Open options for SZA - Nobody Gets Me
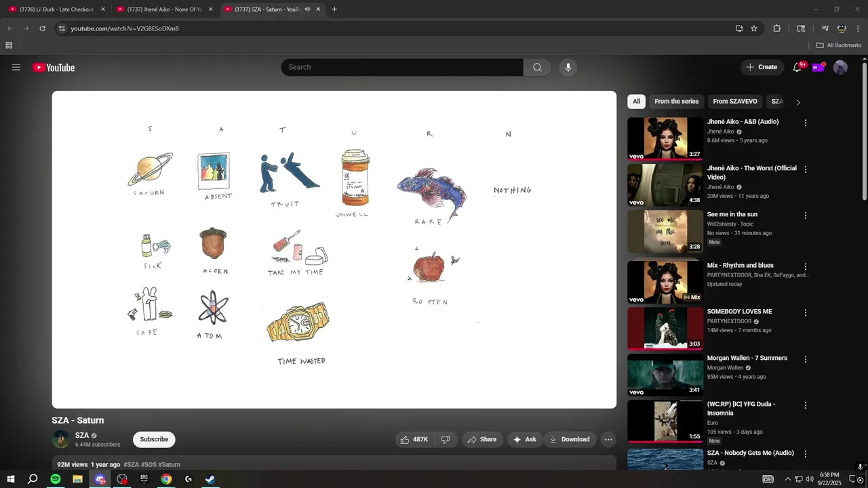 coord(806,453)
